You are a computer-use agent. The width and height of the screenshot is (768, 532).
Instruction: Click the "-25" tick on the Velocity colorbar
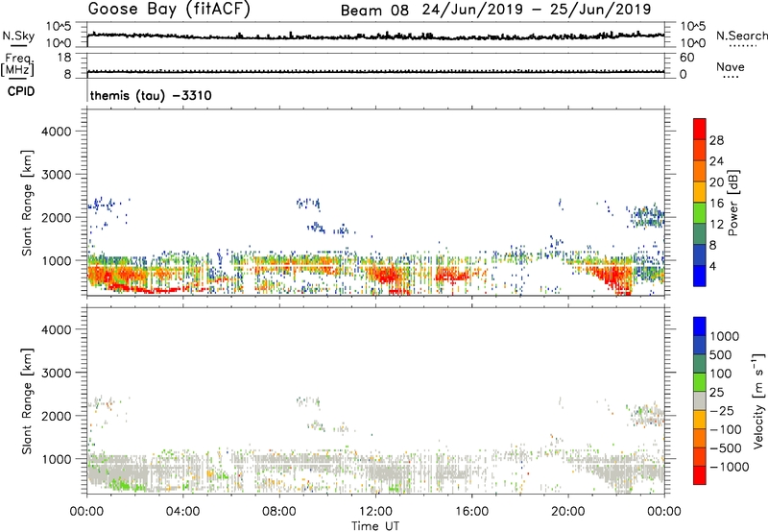722,411
